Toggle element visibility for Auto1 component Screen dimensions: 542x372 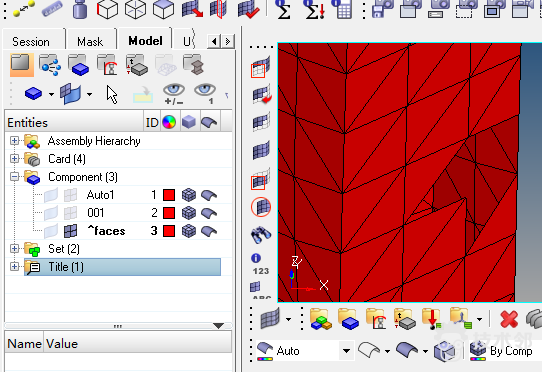71,195
